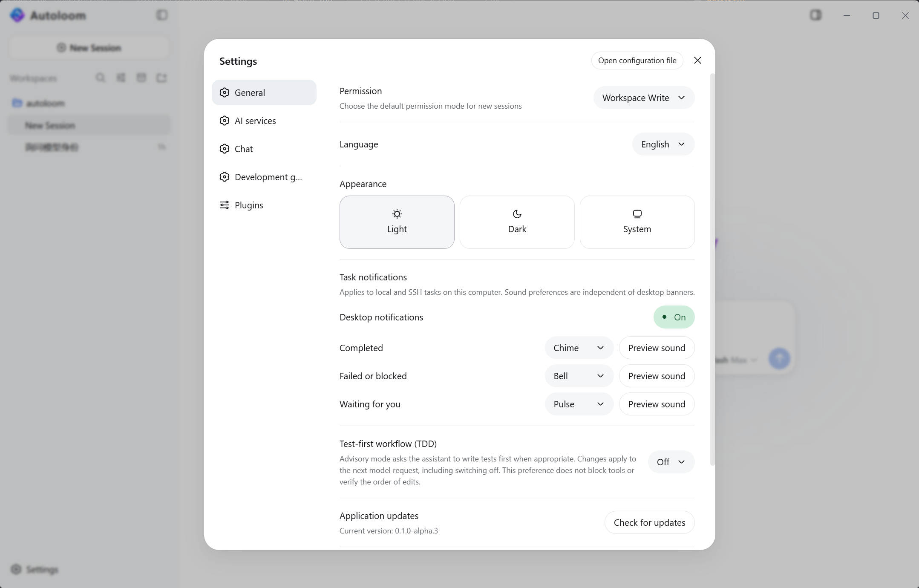Click the sliders icon beside Plugins
This screenshot has height=588, width=919.
225,205
